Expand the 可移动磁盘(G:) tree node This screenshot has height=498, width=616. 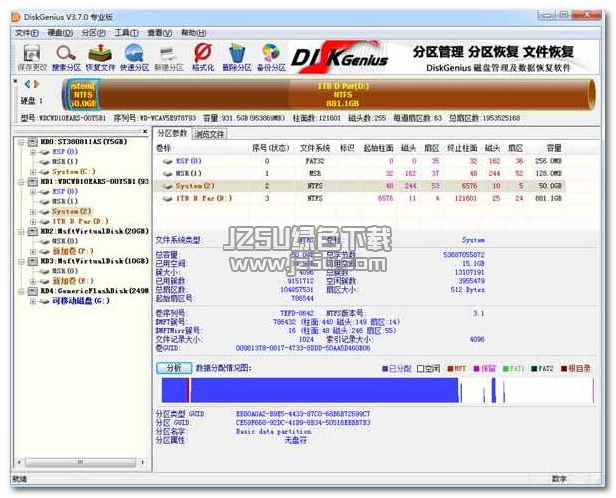coord(33,301)
